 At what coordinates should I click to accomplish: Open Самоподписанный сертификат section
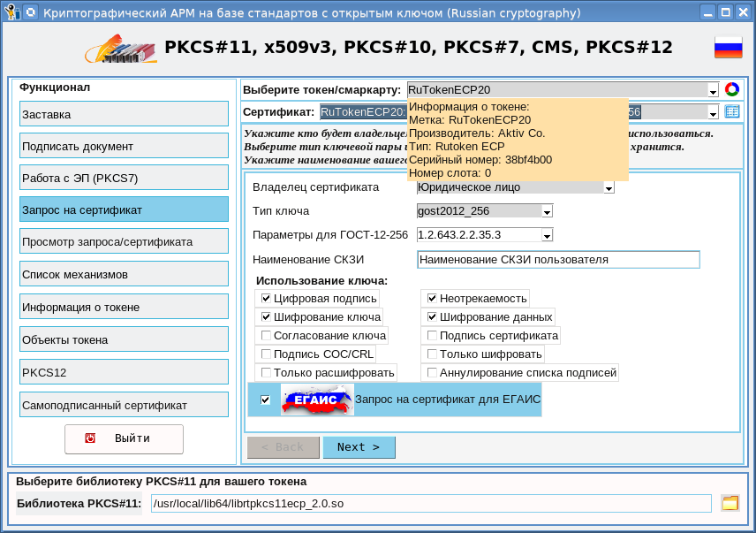(x=124, y=405)
